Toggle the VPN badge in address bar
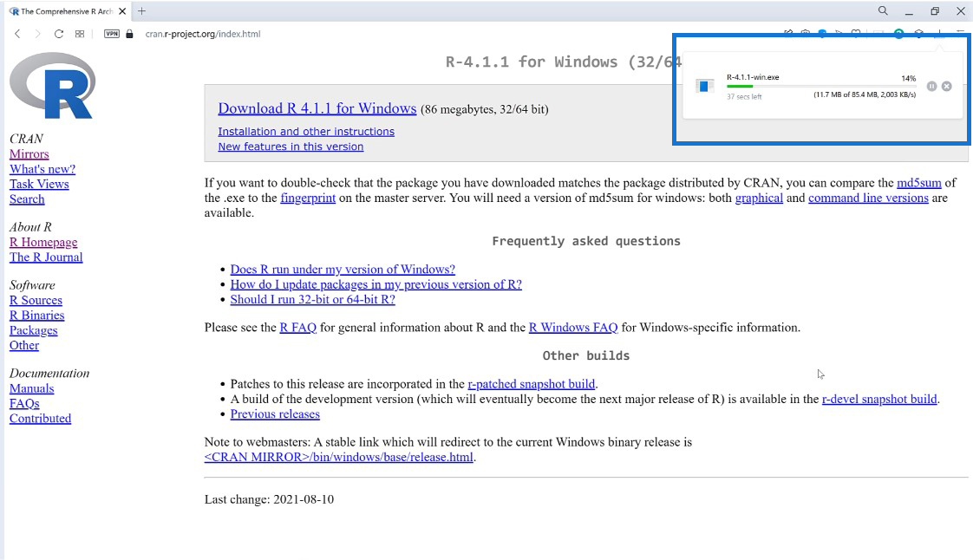Viewport: 973px width, 560px height. [x=112, y=34]
